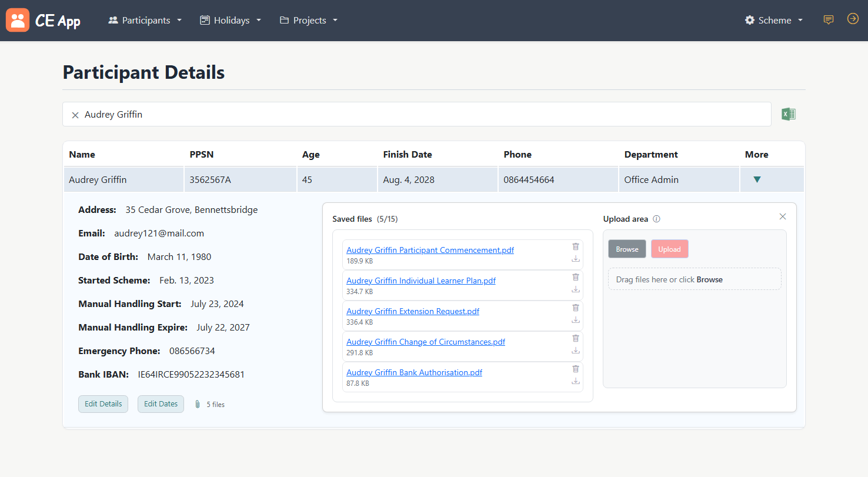Open the Holidays menu

pyautogui.click(x=231, y=20)
